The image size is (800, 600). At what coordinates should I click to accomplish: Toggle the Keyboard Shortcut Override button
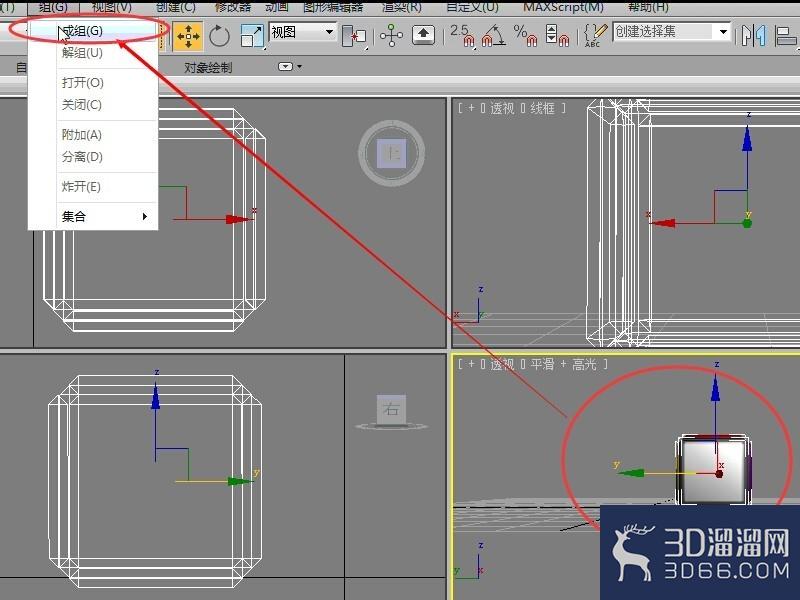pos(423,35)
